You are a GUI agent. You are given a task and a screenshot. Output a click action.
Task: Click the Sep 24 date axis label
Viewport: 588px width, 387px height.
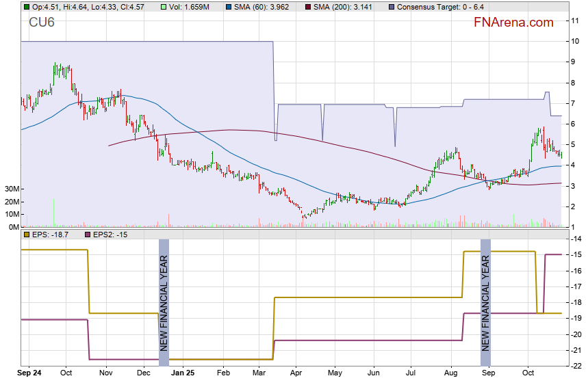click(x=29, y=374)
